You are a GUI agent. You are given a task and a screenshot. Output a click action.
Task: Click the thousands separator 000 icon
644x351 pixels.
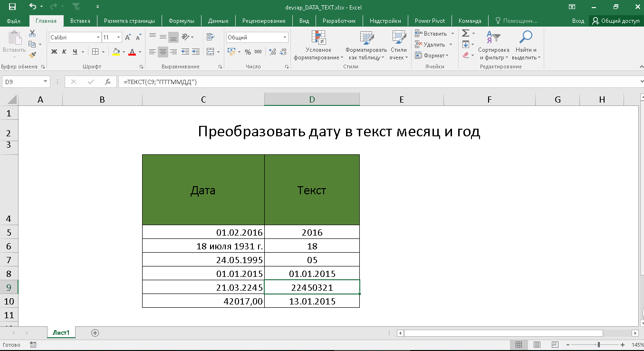tap(258, 52)
